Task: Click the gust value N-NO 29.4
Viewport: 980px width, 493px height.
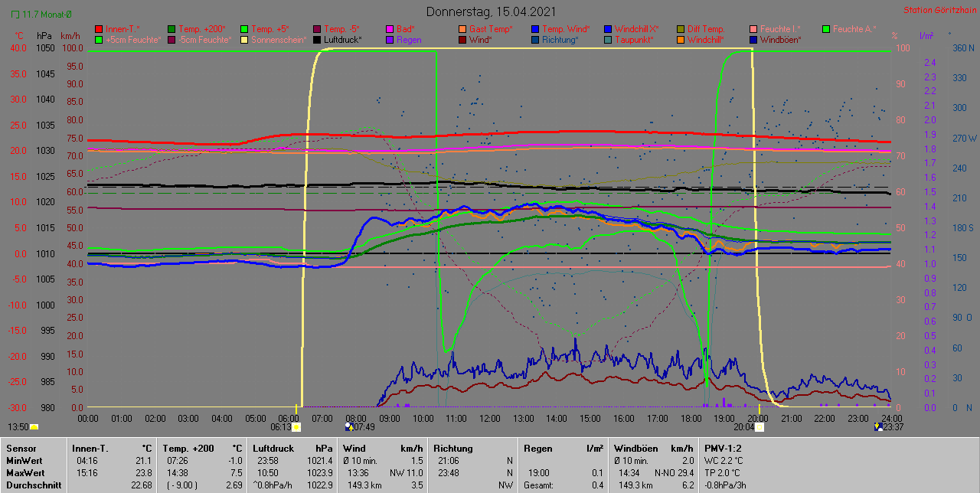Action: (x=675, y=473)
